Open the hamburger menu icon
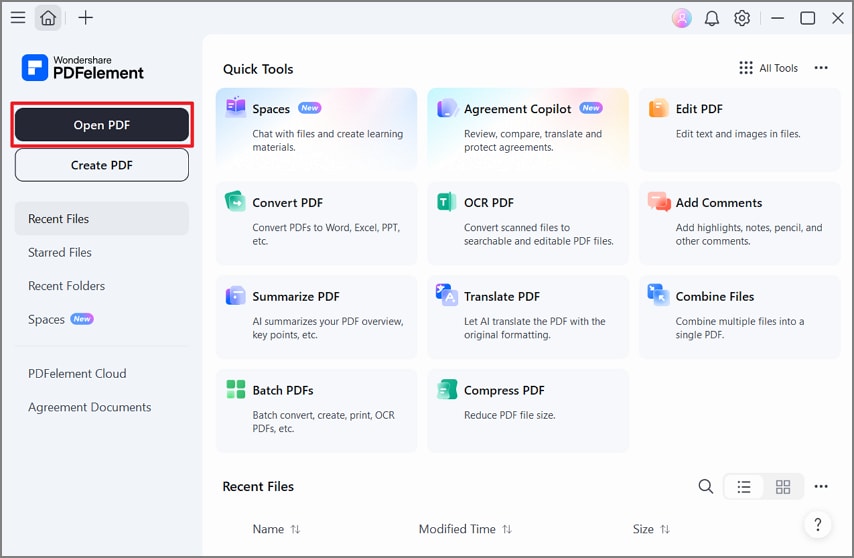This screenshot has height=558, width=854. (18, 17)
